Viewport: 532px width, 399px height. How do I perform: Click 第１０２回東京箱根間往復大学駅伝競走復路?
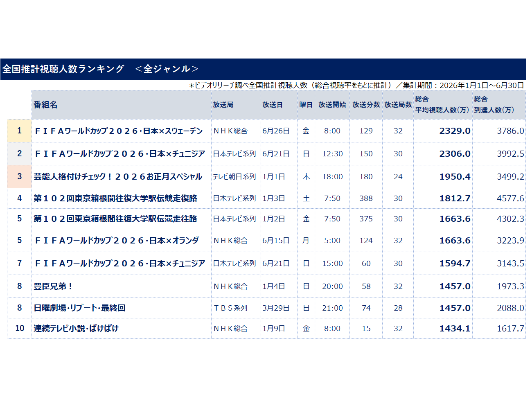[x=115, y=198]
